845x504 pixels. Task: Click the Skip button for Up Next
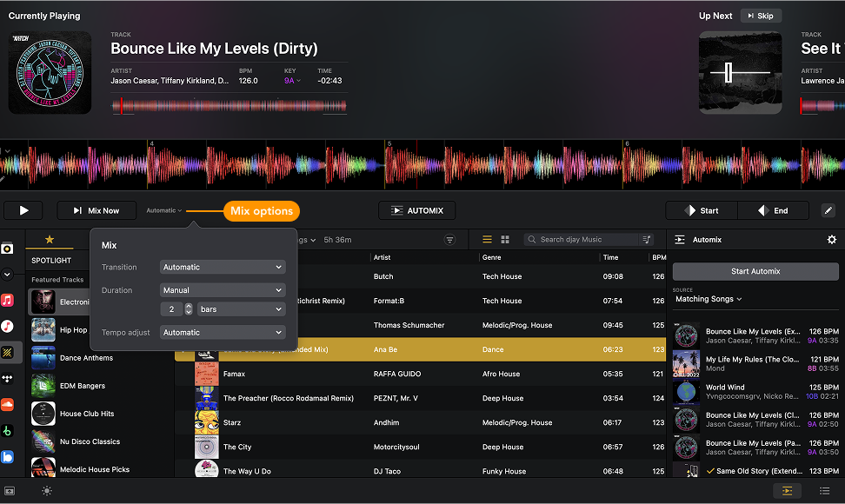click(761, 15)
